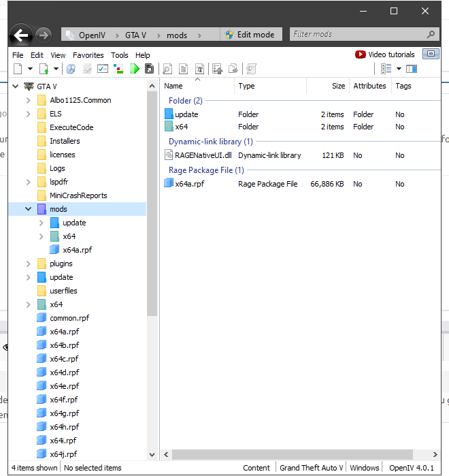Click the window mode button beside Video tutorials
This screenshot has width=449, height=476.
431,54
